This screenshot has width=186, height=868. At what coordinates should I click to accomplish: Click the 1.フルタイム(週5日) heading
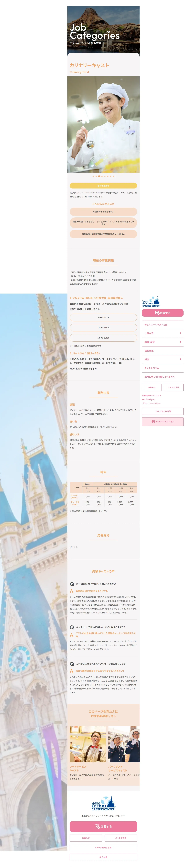(x=96, y=298)
